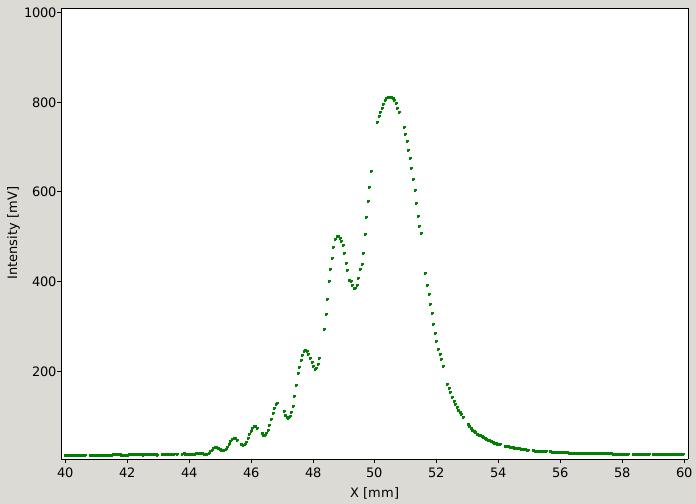The image size is (696, 504).
Task: Click the 200 tick label on y-axis
Action: pyautogui.click(x=44, y=371)
